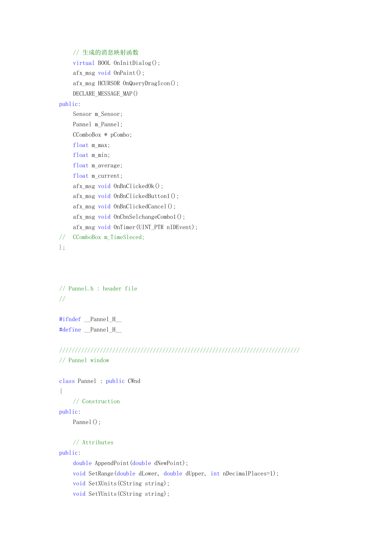Click the line "#define __Pannel_H__"
Viewport: 392px width, 554px height.
[x=90, y=330]
